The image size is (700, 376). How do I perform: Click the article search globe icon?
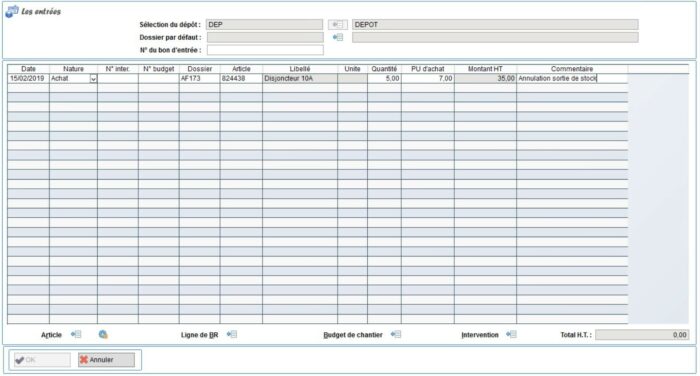pyautogui.click(x=103, y=334)
